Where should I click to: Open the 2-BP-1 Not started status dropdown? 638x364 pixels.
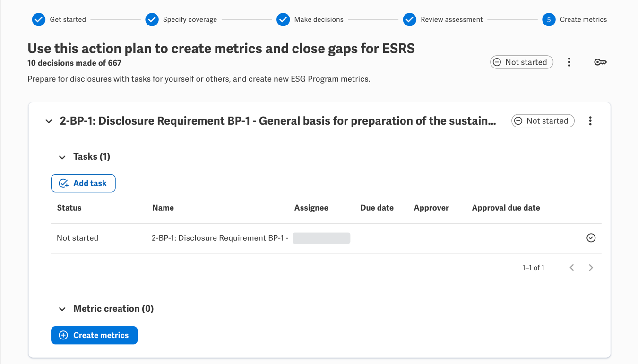pos(543,121)
